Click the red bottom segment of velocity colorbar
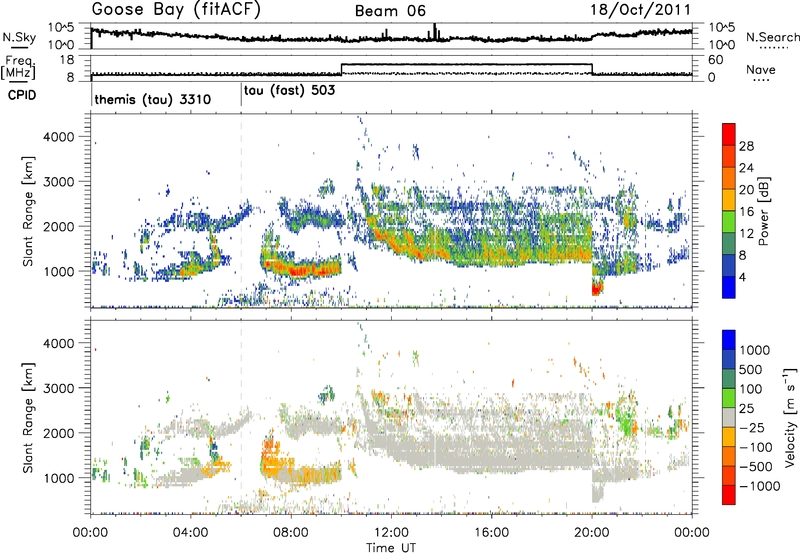The image size is (800, 554). tap(729, 495)
